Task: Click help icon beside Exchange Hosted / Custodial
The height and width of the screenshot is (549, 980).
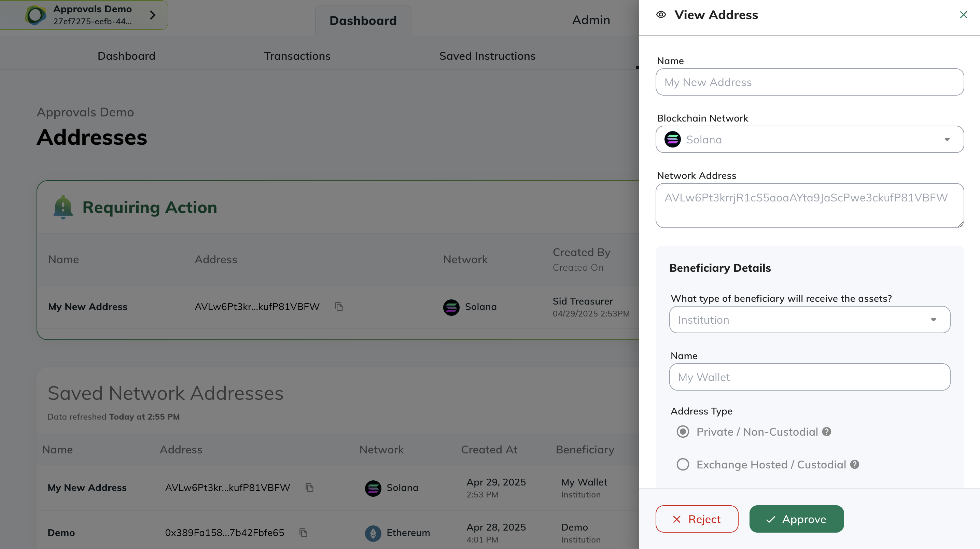Action: [854, 465]
